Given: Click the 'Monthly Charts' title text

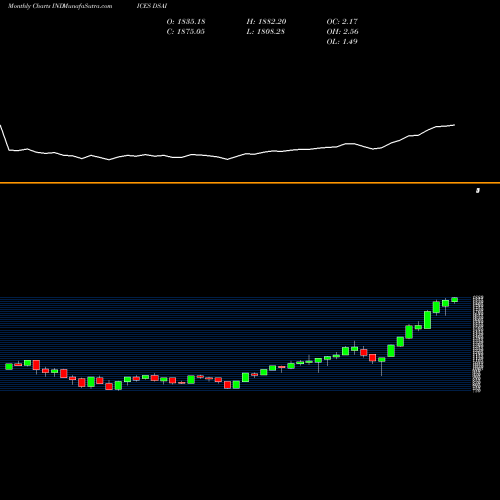Looking at the screenshot, I should pyautogui.click(x=29, y=6).
